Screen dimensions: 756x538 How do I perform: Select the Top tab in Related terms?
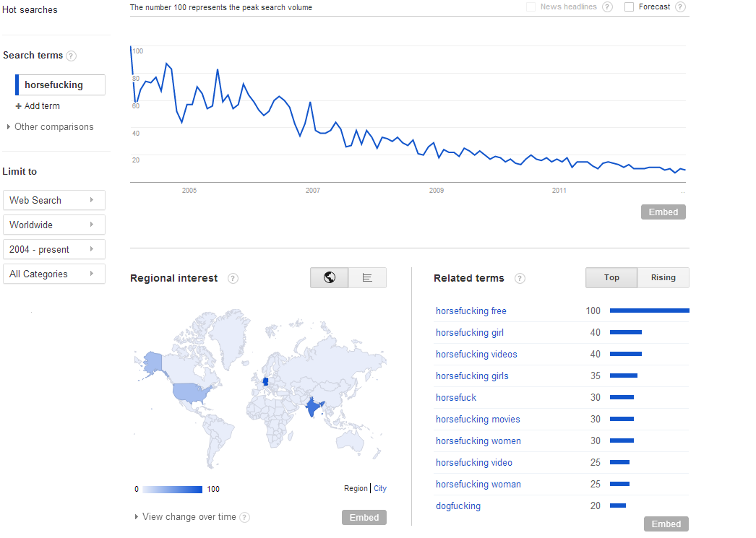click(611, 277)
